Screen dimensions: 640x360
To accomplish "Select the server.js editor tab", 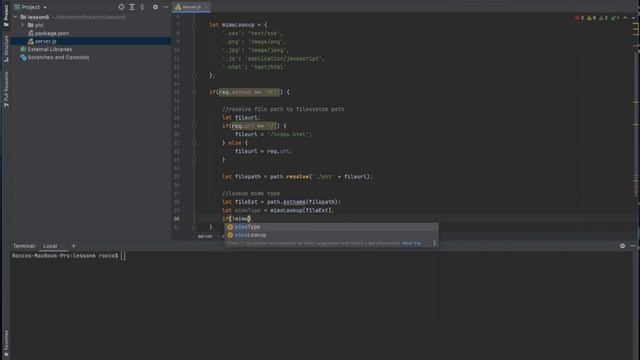I will point(191,7).
